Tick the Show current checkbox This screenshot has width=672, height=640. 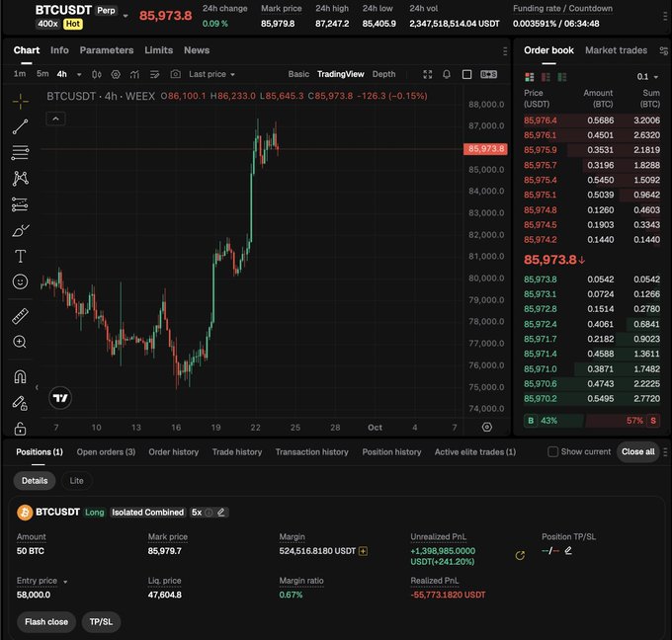552,451
